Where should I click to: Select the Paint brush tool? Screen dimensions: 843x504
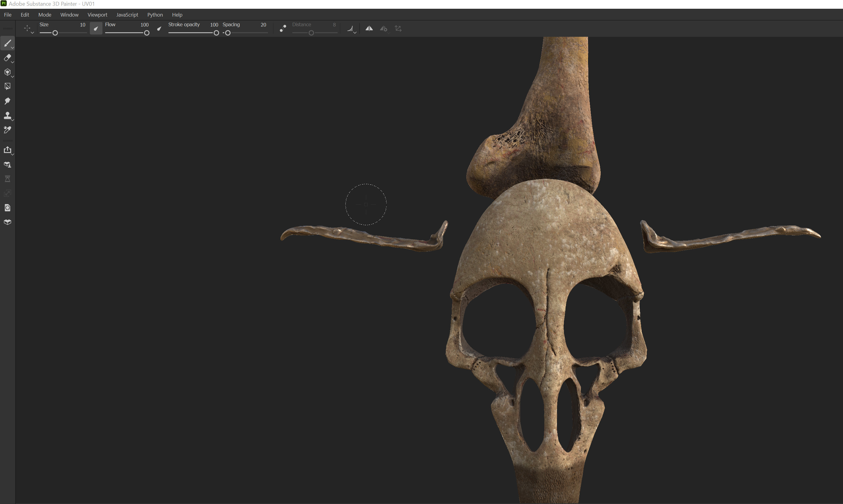(7, 43)
